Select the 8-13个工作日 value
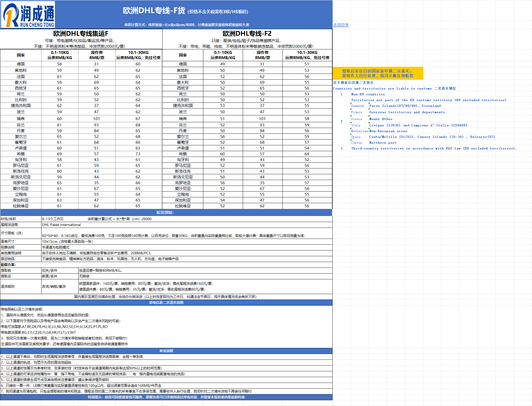Screen dimensions: 532x406 [53, 219]
